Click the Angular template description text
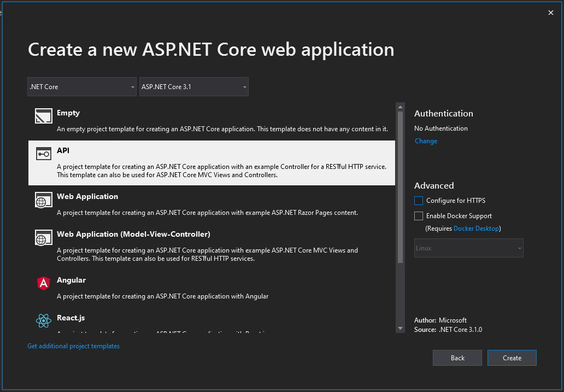Screen dimensions: 564x392 point(162,296)
